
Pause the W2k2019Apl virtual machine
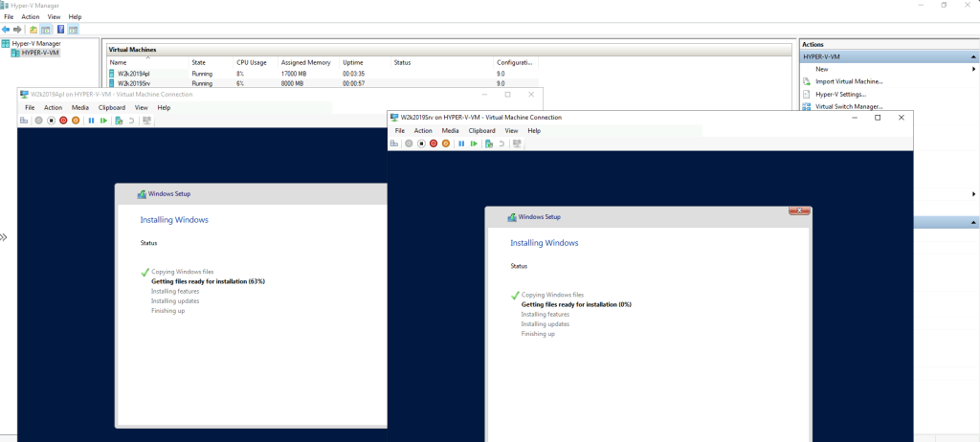[91, 120]
